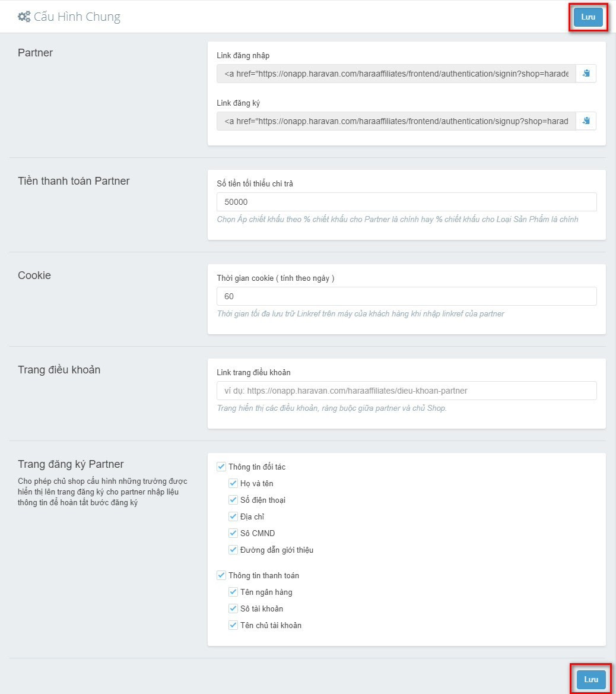Enter the Link trang điều khoản field
The width and height of the screenshot is (616, 694).
point(407,391)
